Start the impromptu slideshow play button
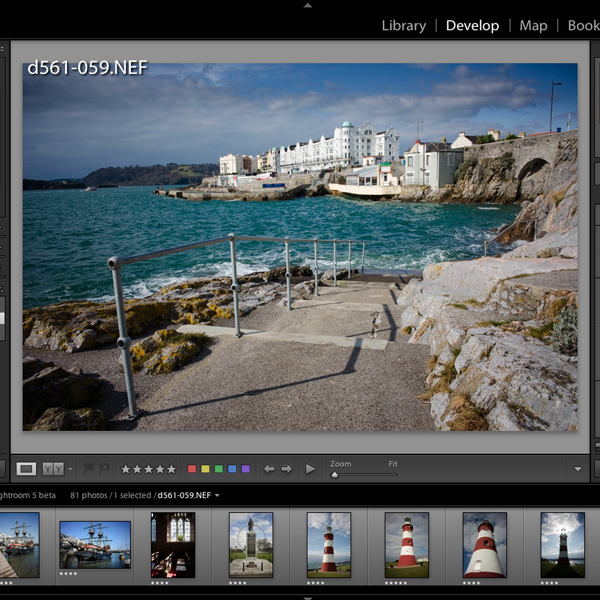The width and height of the screenshot is (600, 600). tap(310, 468)
